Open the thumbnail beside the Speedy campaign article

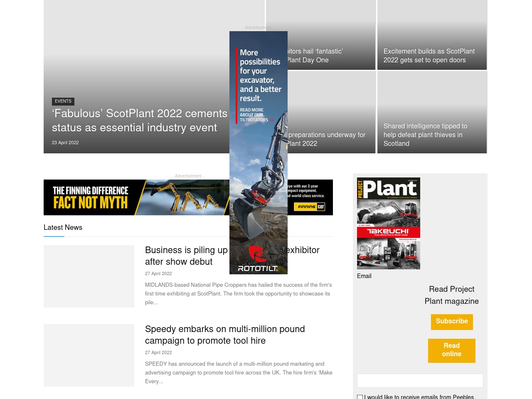(89, 355)
